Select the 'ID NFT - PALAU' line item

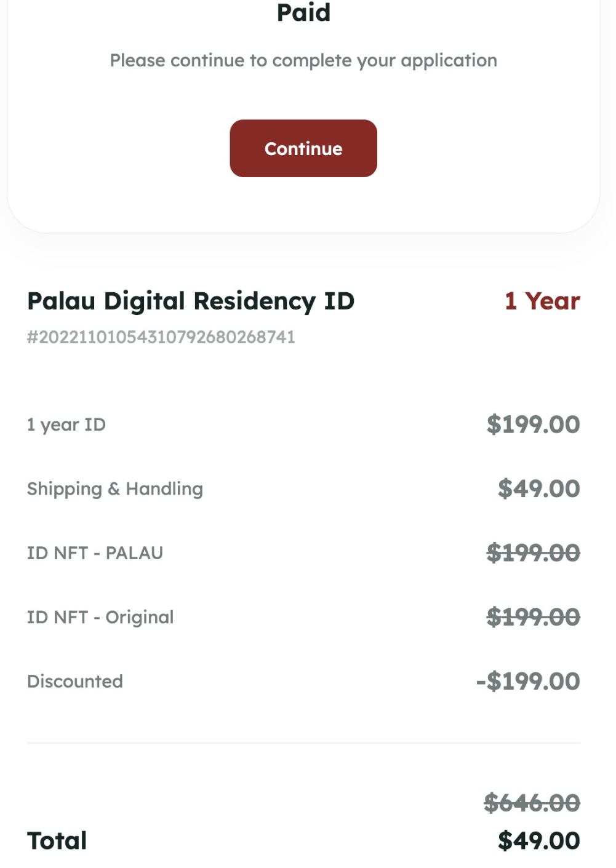[x=95, y=553]
